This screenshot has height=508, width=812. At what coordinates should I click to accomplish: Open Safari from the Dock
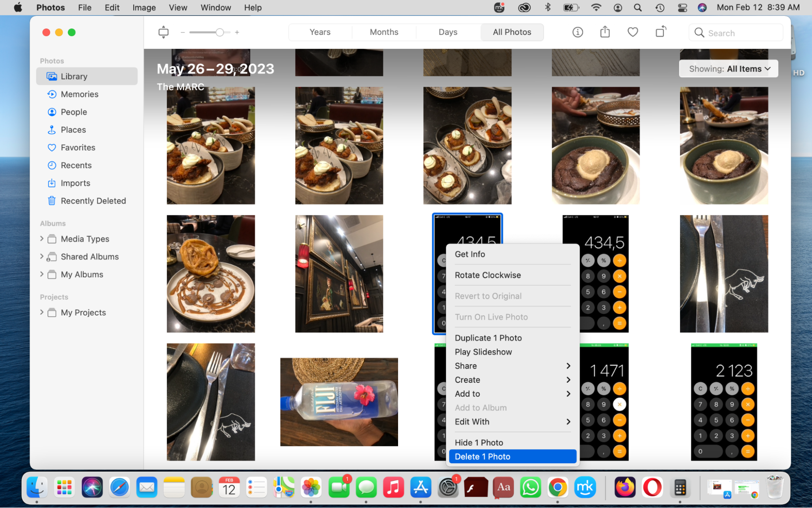click(119, 487)
